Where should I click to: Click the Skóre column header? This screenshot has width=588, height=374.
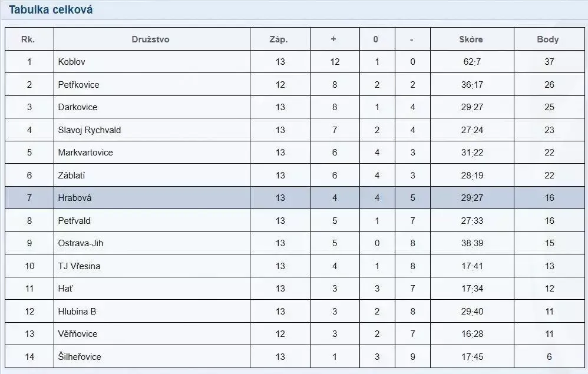point(471,39)
